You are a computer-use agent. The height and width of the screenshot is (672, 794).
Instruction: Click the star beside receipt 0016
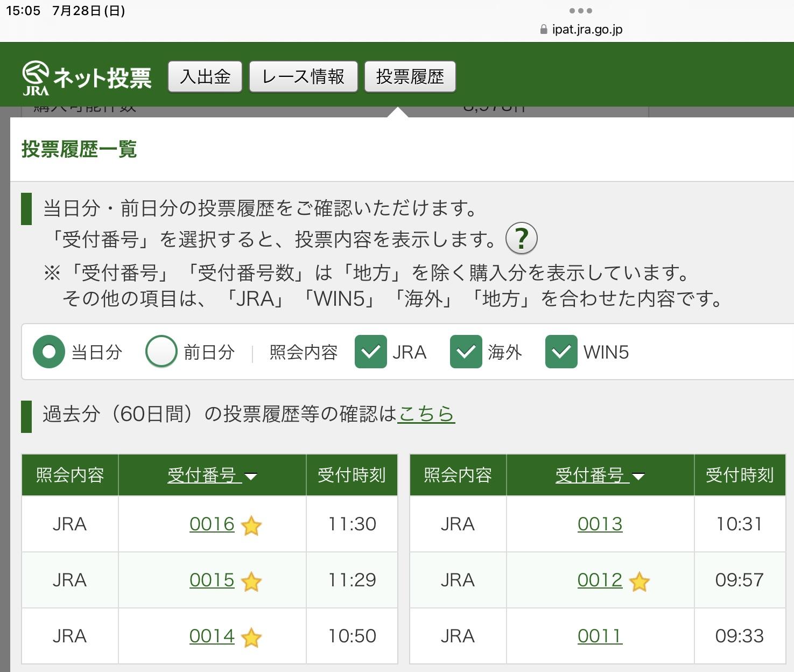[251, 526]
